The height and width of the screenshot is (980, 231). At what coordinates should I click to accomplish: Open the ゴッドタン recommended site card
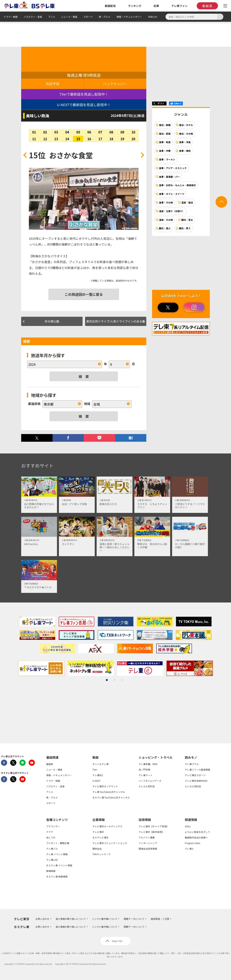coord(76,536)
